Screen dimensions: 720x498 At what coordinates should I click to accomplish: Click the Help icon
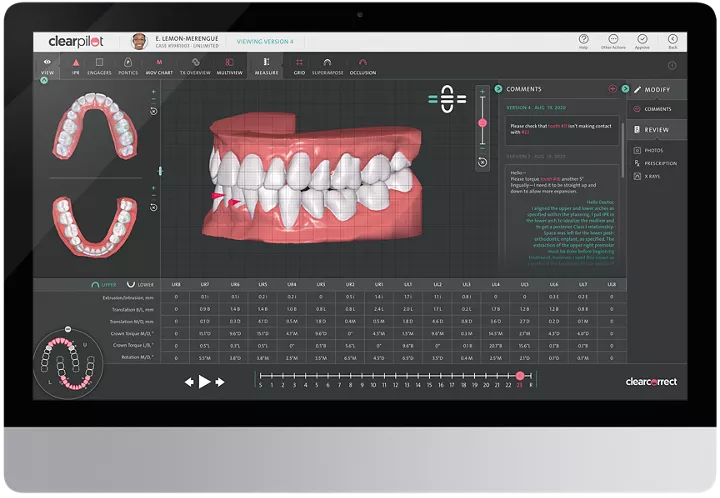tap(583, 41)
